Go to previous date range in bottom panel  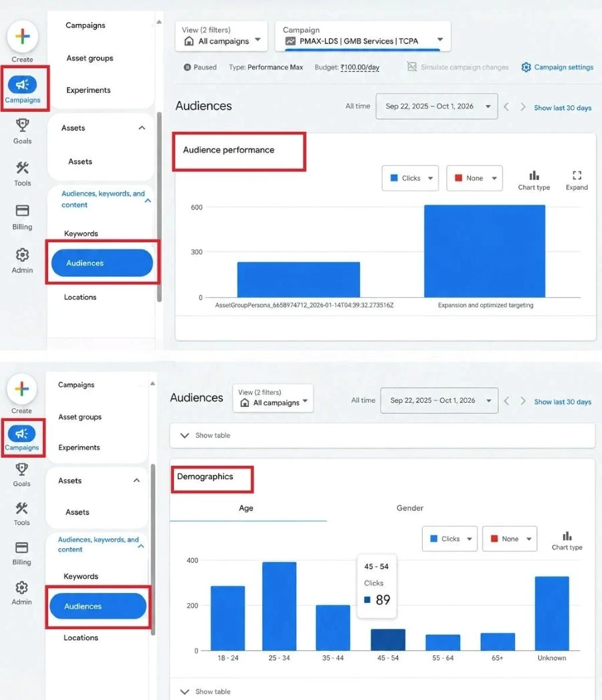click(506, 401)
